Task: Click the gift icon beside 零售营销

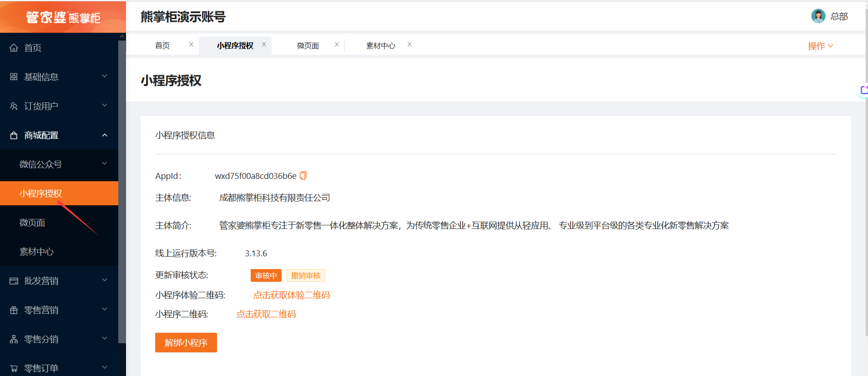Action: pyautogui.click(x=14, y=310)
